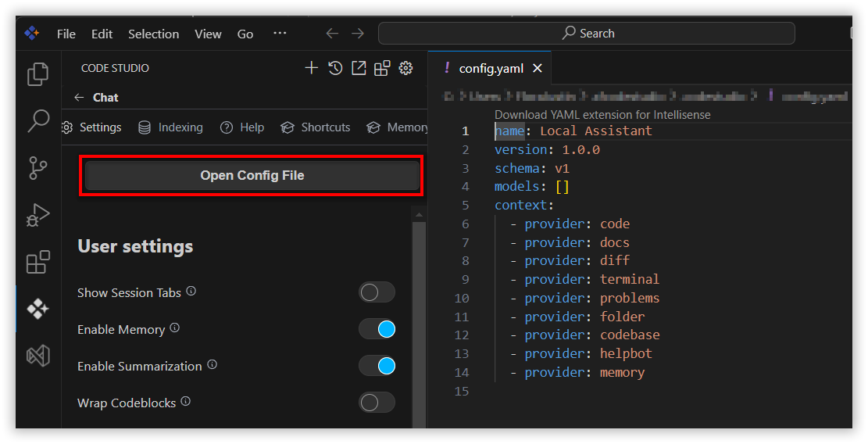Click provider value 'docs'

615,242
